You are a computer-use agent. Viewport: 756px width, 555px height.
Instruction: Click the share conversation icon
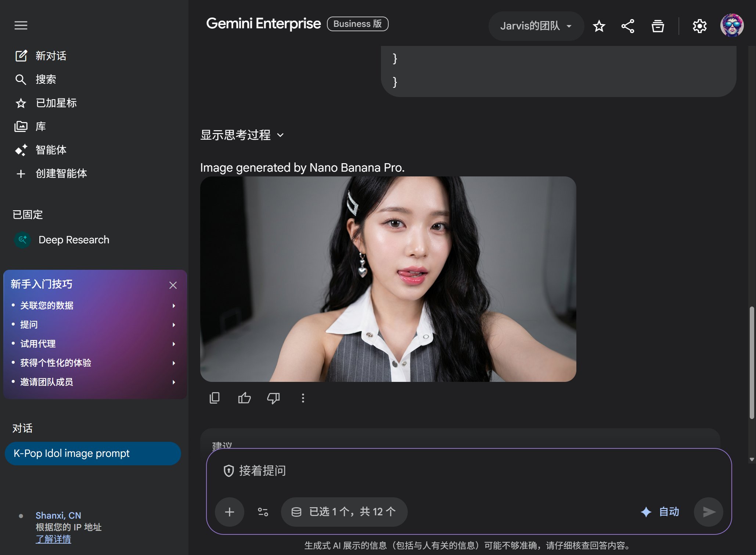(628, 26)
